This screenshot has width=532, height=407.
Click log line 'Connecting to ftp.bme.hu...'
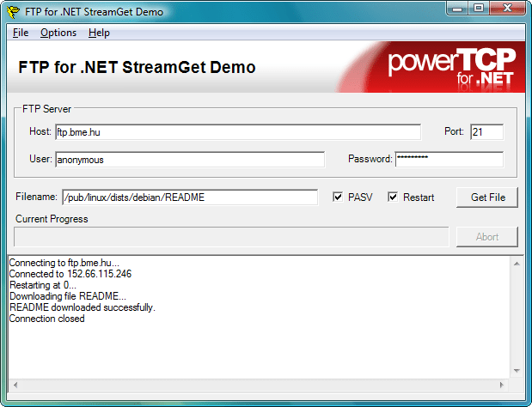(64, 263)
